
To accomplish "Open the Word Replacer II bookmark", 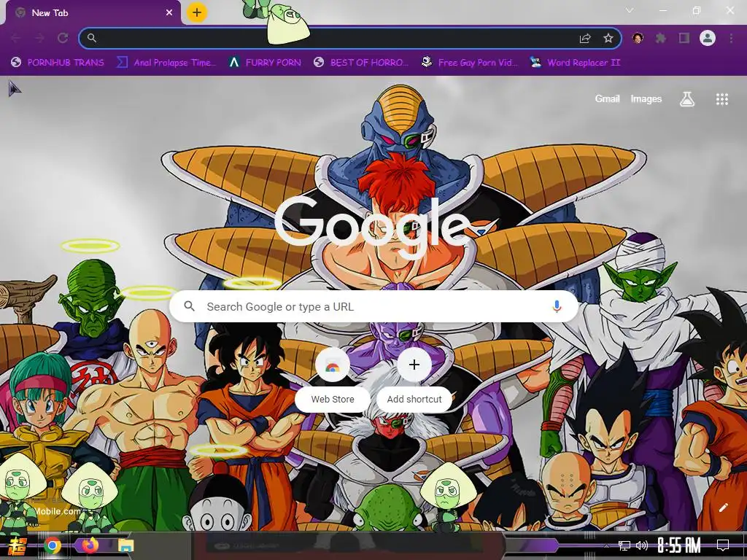I will (x=576, y=63).
